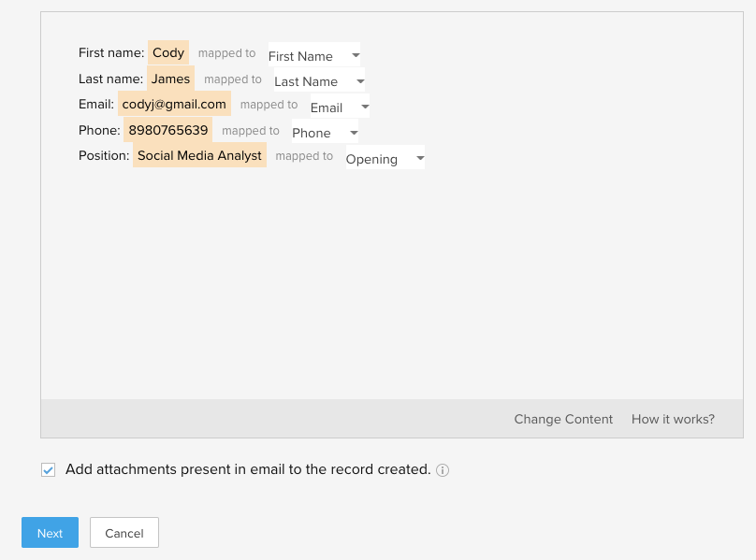Open the Phone mapping dropdown
The height and width of the screenshot is (560, 756).
(325, 133)
